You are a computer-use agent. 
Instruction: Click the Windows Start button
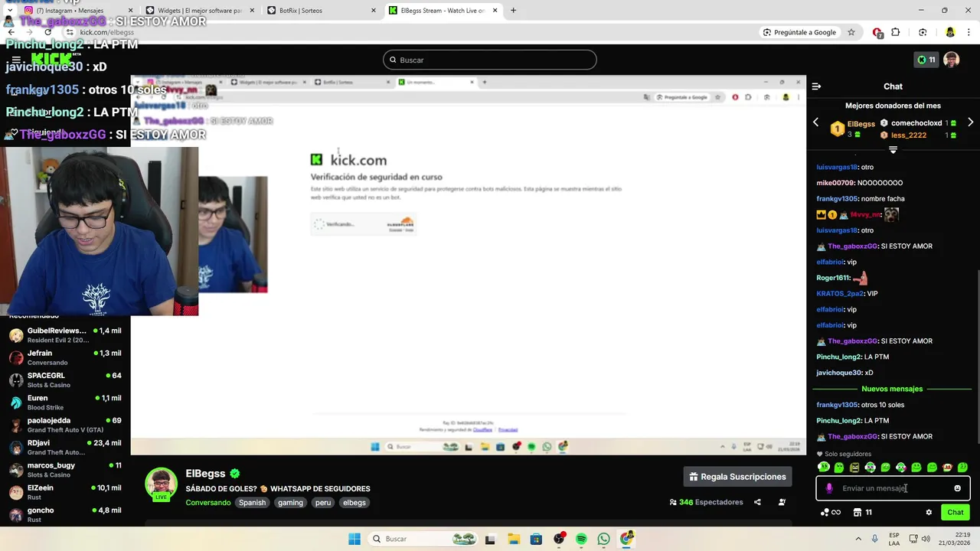point(354,539)
